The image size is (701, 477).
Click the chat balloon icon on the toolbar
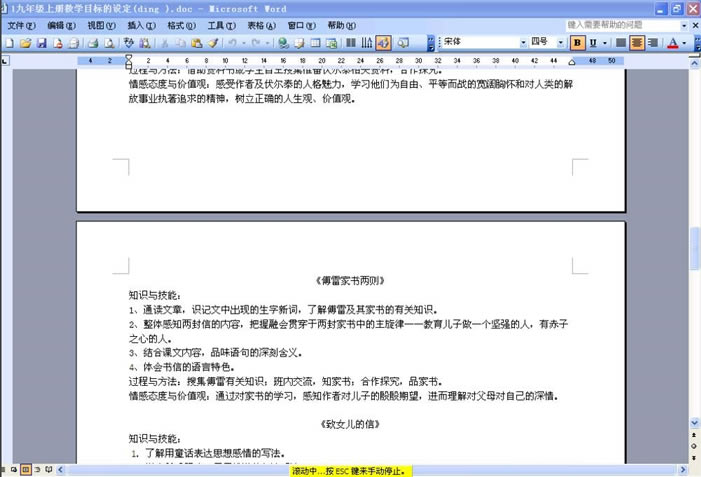403,43
